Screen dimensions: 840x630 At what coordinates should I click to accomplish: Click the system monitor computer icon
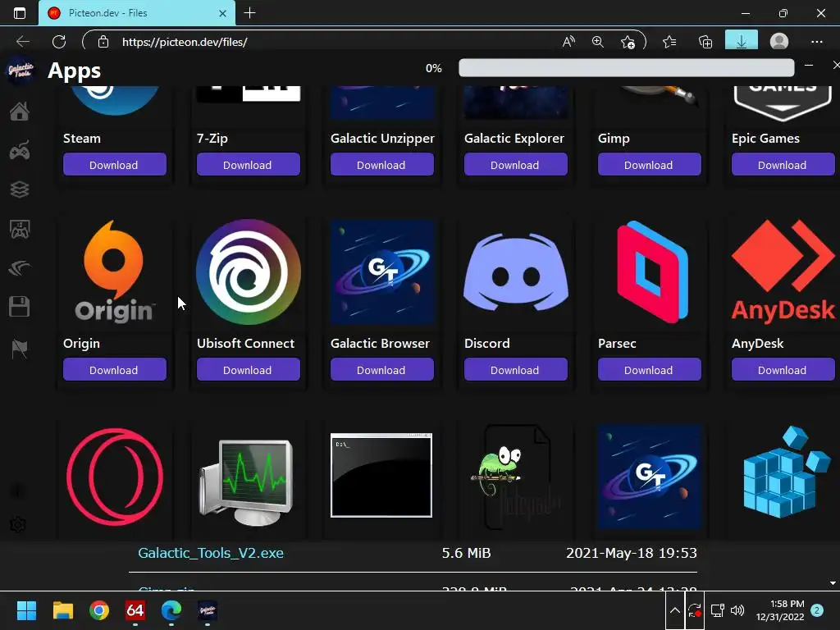(x=246, y=482)
